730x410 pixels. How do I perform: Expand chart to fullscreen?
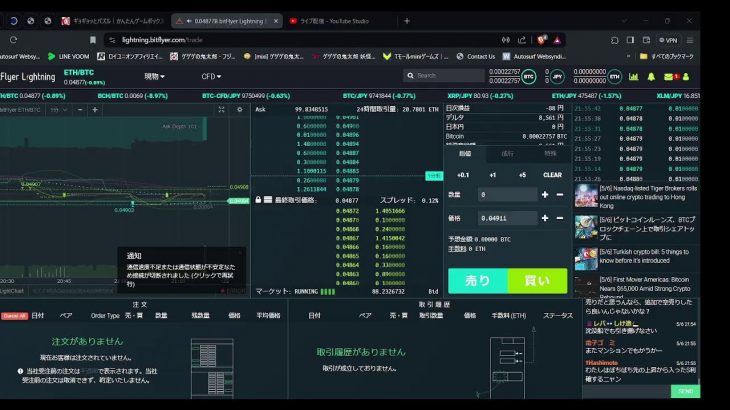222,110
